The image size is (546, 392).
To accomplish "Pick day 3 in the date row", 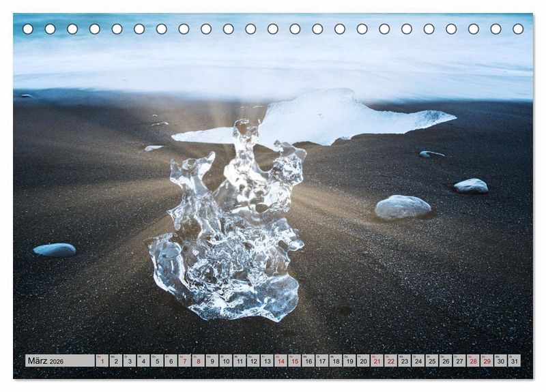I will point(130,361).
